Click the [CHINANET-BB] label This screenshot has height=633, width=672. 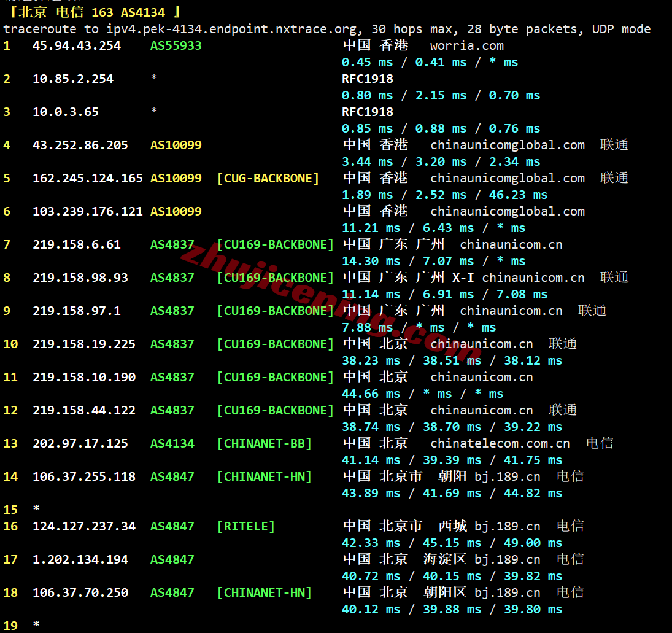[x=265, y=443]
